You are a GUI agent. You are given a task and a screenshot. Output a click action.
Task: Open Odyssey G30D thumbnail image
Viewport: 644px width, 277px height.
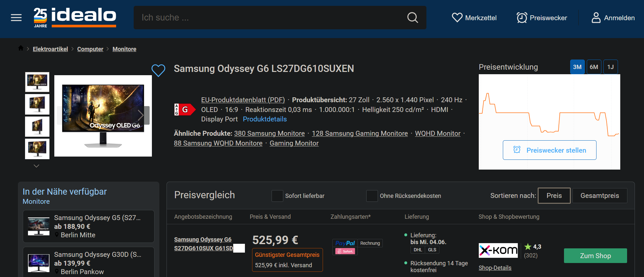coord(39,263)
